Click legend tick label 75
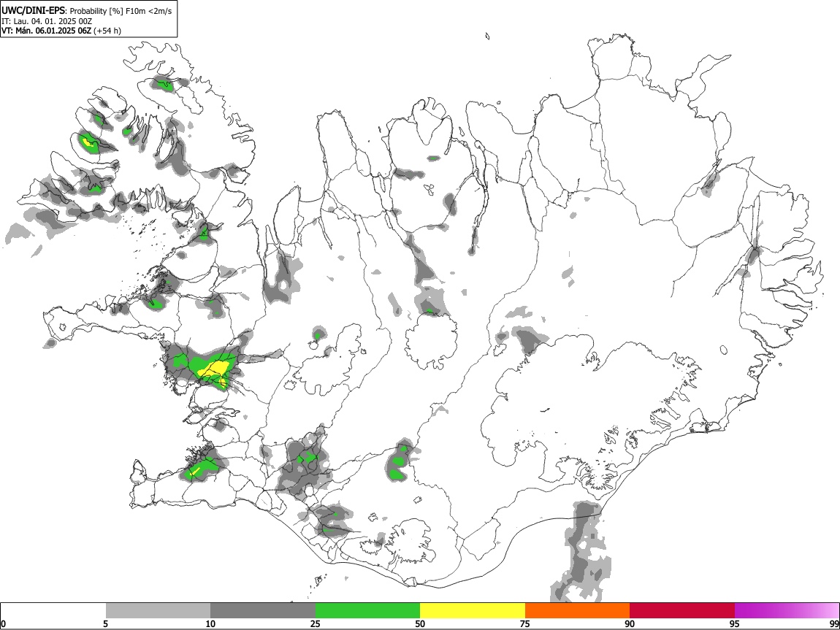The height and width of the screenshot is (630, 840). 525,623
